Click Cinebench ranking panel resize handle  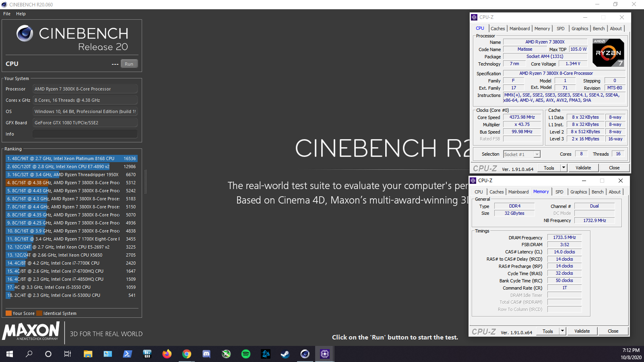coord(145,182)
